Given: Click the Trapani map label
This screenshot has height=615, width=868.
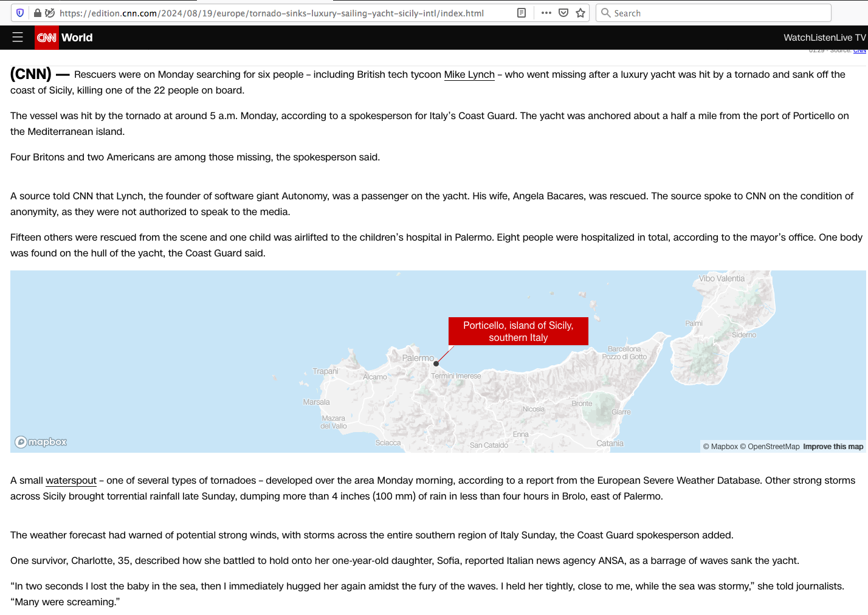Looking at the screenshot, I should [325, 371].
